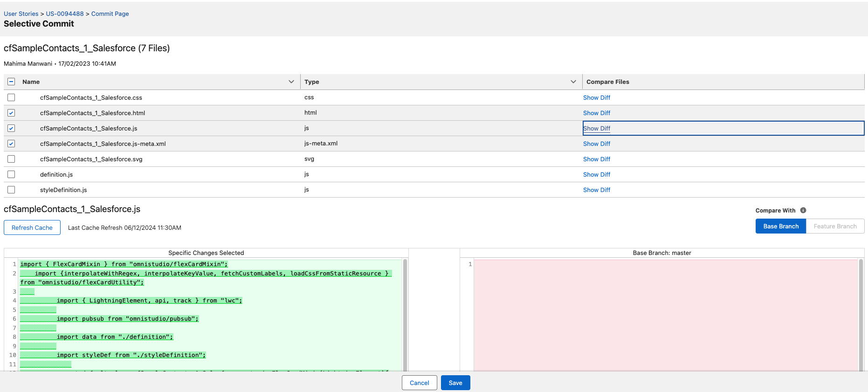Show Diff for the css file

point(597,97)
